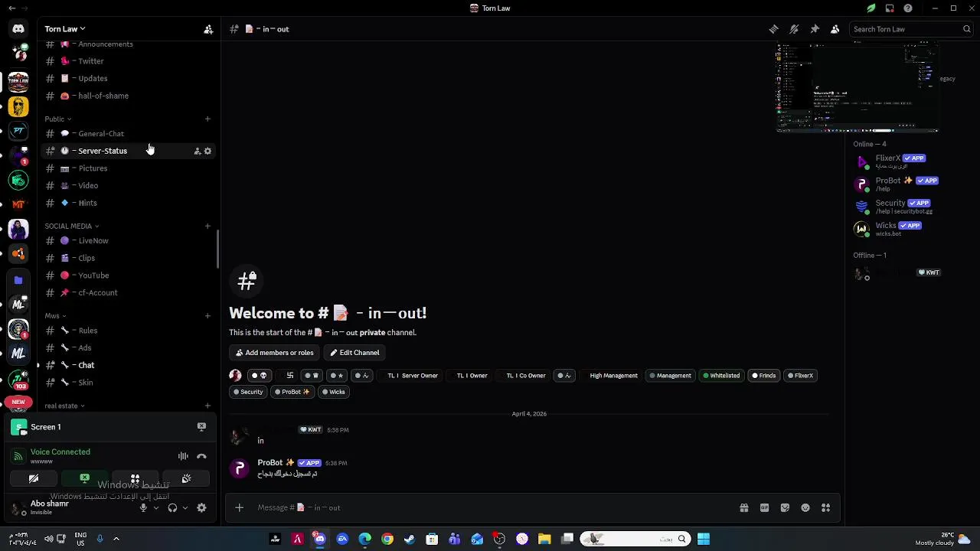Open the LiveNow channel
980x551 pixels.
[128, 241]
